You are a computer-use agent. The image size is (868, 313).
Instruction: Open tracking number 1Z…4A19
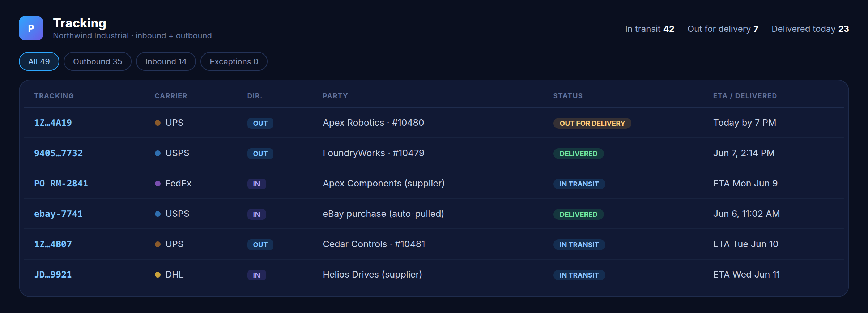[x=53, y=123]
